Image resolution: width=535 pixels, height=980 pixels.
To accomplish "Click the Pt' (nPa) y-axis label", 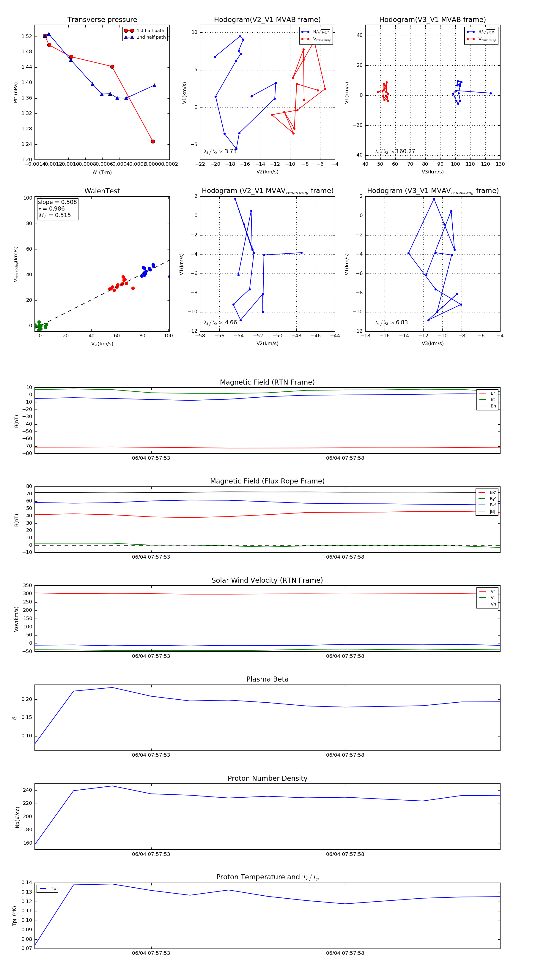I will [16, 92].
